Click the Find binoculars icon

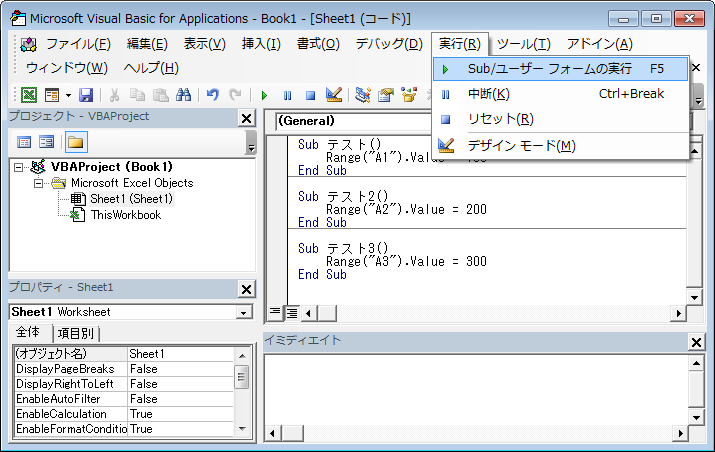tap(183, 95)
